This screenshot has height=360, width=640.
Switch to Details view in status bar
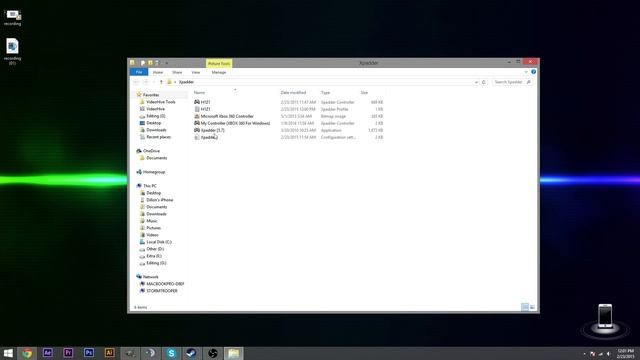click(x=525, y=307)
